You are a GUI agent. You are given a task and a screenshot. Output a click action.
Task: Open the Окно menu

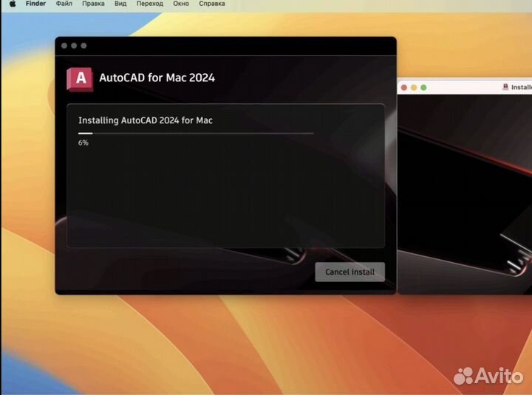[x=181, y=4]
